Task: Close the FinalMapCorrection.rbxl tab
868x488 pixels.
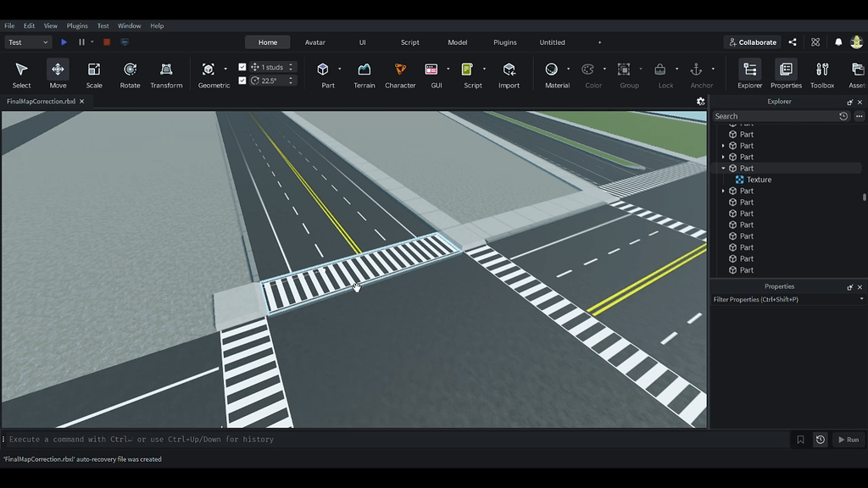Action: pos(82,102)
